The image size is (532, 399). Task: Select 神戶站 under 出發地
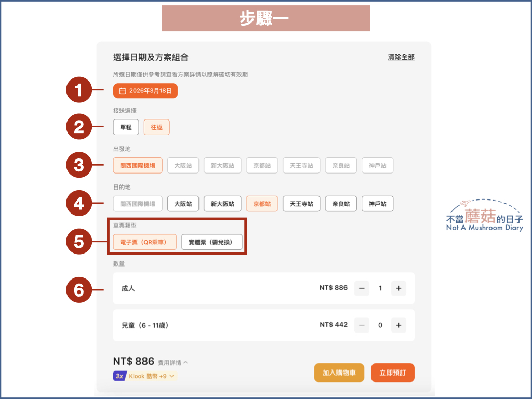point(377,165)
